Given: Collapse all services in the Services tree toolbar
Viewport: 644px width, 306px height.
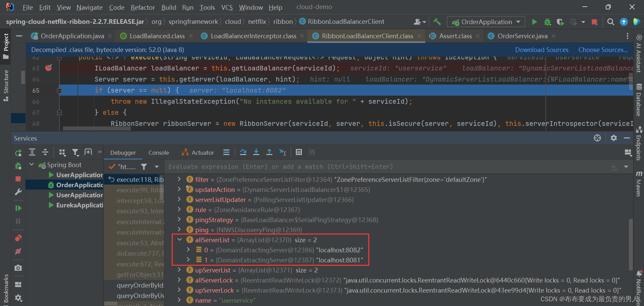Looking at the screenshot, I should coord(45,152).
